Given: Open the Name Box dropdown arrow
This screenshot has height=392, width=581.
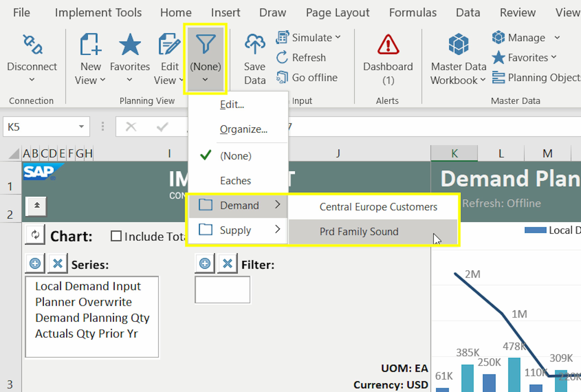Looking at the screenshot, I should [81, 127].
